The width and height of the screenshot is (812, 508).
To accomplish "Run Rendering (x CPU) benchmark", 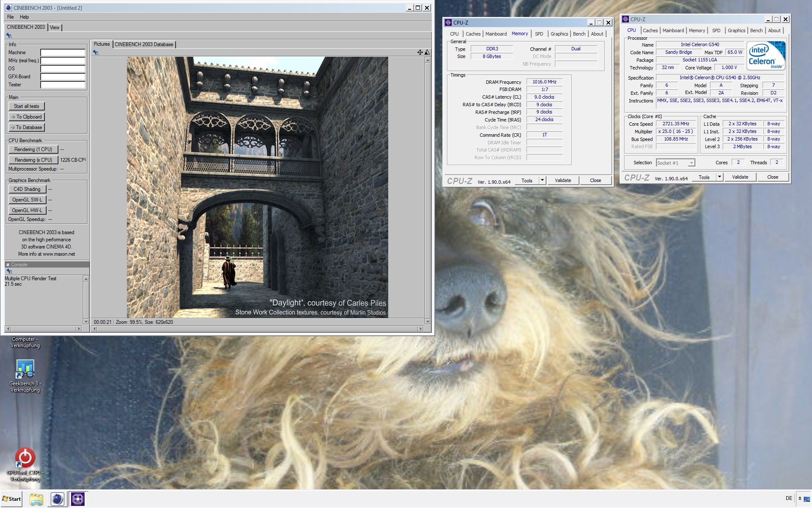I will [x=33, y=160].
